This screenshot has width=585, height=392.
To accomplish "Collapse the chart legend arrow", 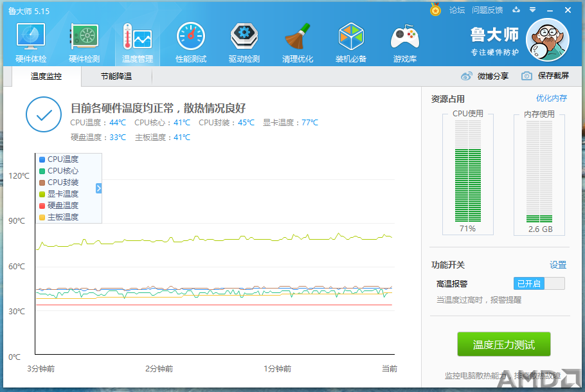I will 98,188.
